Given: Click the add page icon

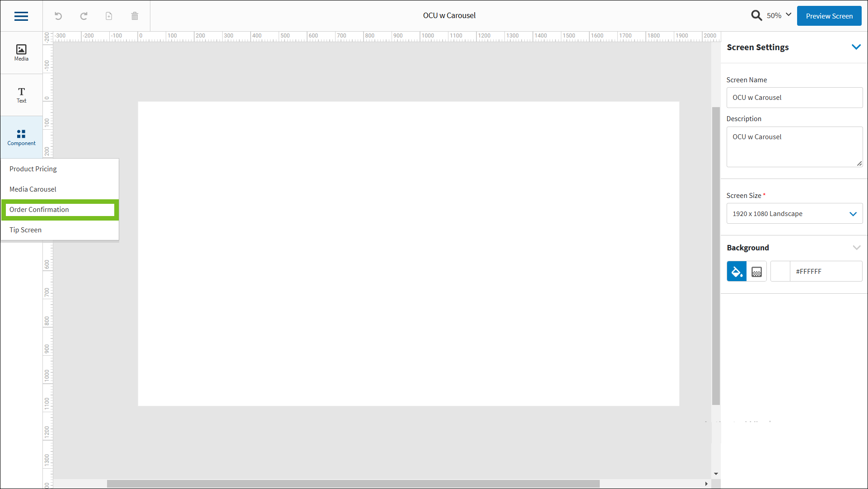Looking at the screenshot, I should [x=109, y=16].
